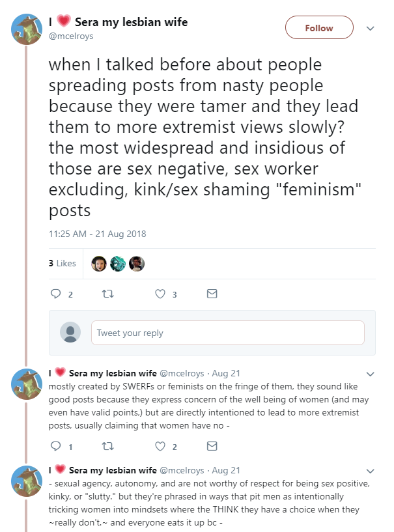View second liker's teal avatar
This screenshot has height=532, width=394.
tap(118, 263)
